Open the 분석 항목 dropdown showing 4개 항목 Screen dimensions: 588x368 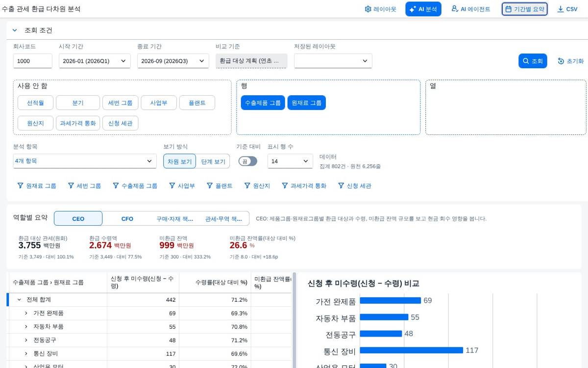point(85,161)
